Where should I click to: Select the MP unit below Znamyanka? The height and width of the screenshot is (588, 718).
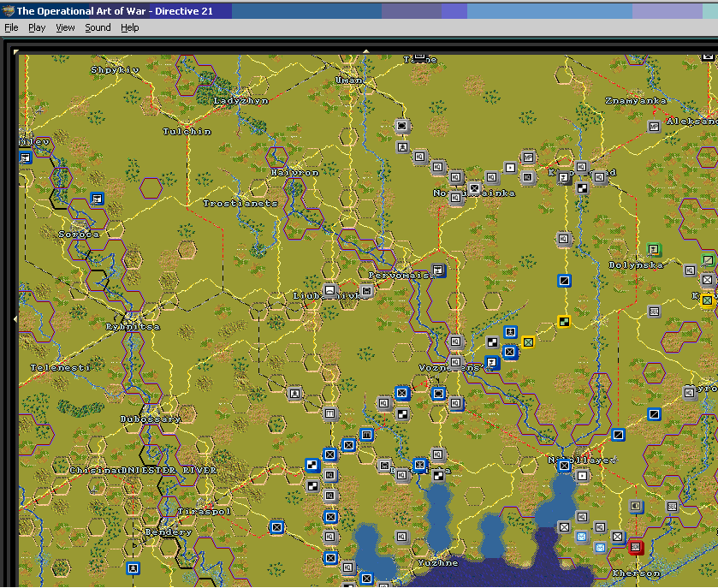tap(655, 126)
